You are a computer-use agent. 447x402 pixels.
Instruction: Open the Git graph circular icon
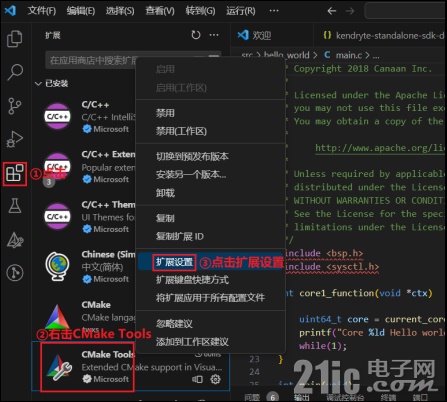point(15,273)
